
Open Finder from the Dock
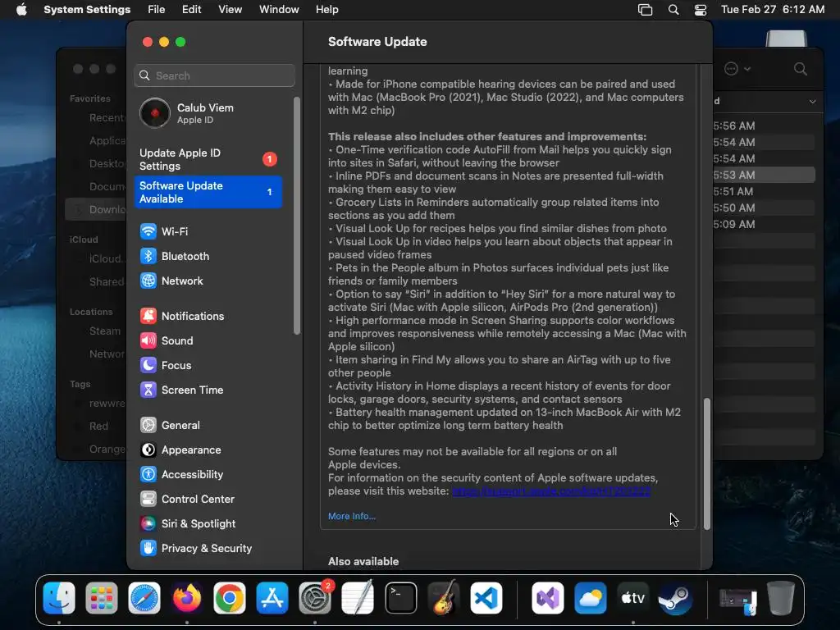(x=59, y=598)
